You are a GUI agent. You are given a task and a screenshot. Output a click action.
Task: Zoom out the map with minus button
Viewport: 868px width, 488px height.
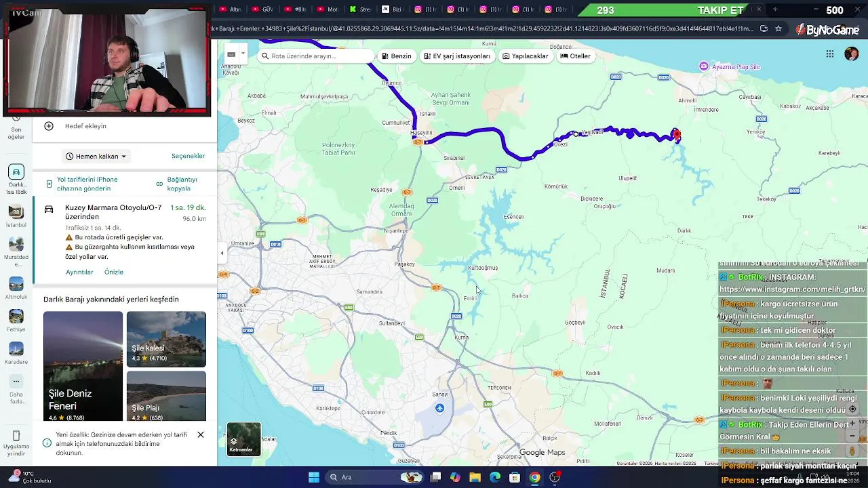coord(852,436)
